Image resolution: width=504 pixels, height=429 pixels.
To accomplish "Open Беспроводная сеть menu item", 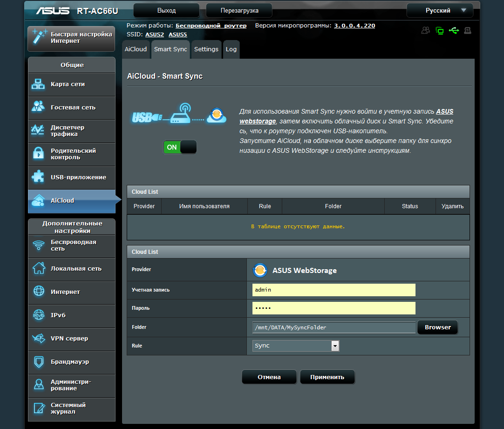I will point(72,246).
